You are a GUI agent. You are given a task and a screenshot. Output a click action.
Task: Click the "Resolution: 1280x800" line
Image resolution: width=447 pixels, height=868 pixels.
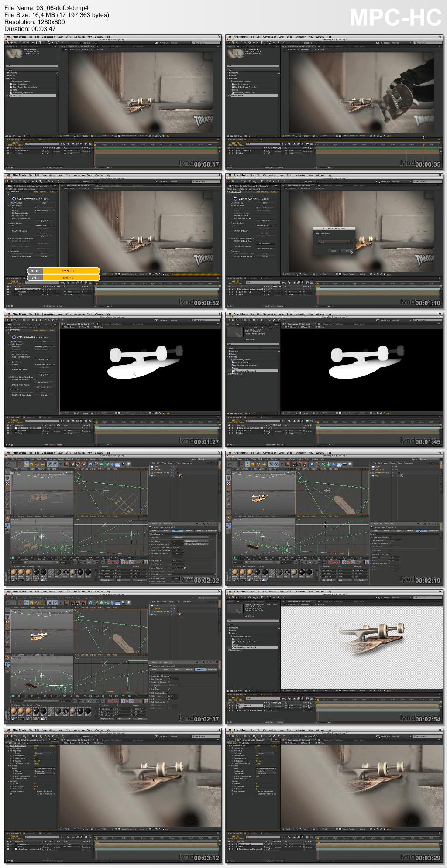(34, 22)
